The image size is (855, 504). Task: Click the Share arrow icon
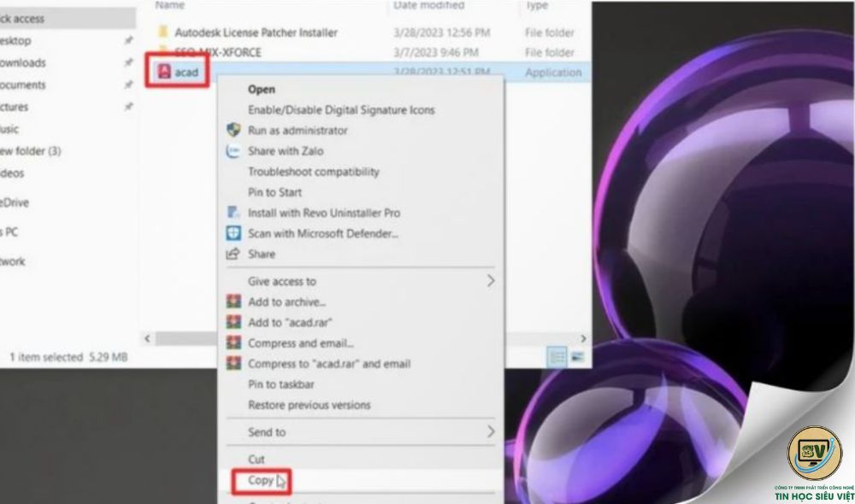coord(233,254)
